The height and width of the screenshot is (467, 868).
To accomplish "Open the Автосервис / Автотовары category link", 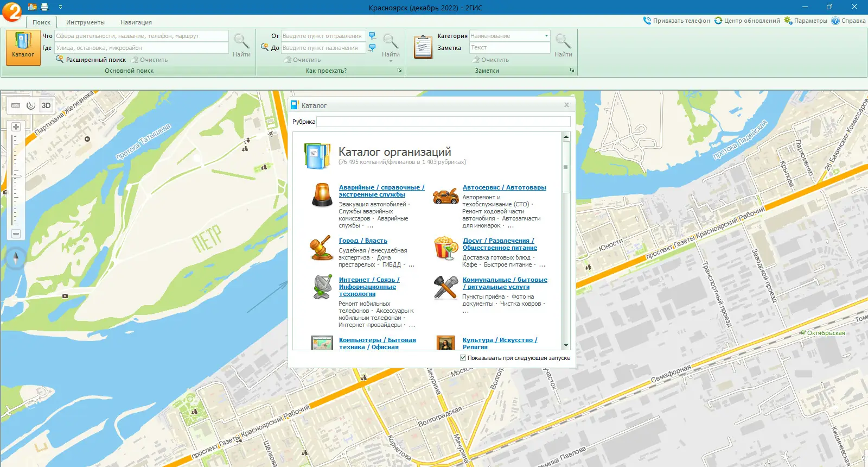I will pos(504,187).
